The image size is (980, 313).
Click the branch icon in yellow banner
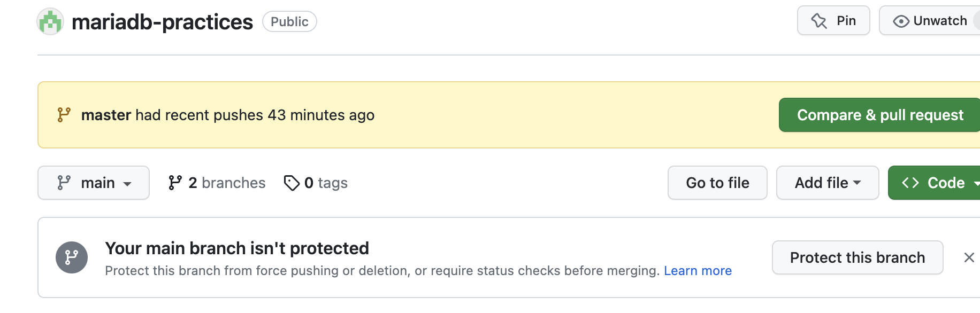point(64,115)
